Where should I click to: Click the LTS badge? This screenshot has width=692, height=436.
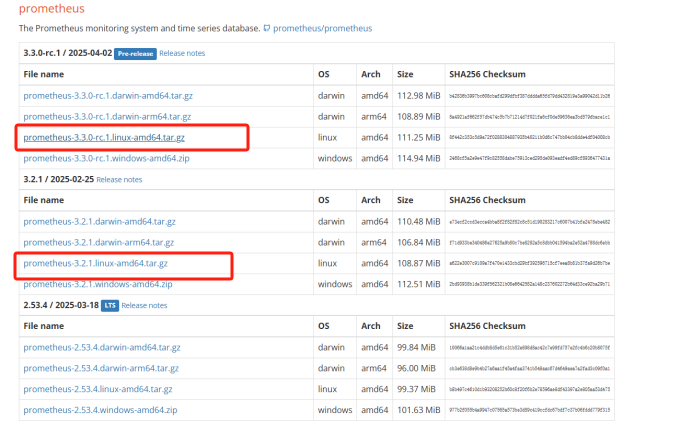[x=110, y=305]
